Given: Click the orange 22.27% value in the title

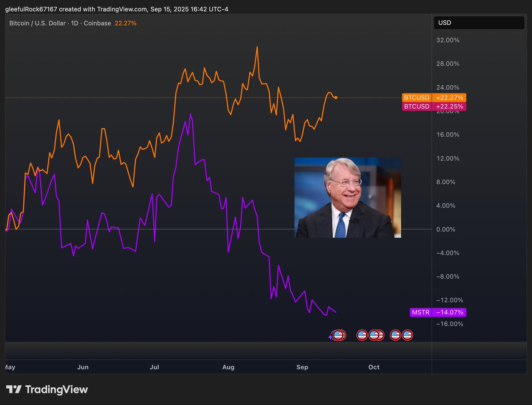Looking at the screenshot, I should tap(125, 23).
